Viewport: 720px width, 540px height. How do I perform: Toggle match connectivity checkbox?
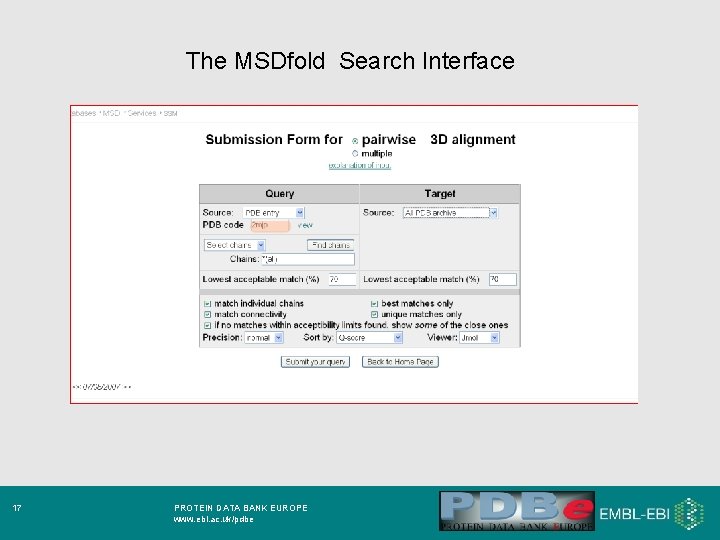click(x=208, y=315)
